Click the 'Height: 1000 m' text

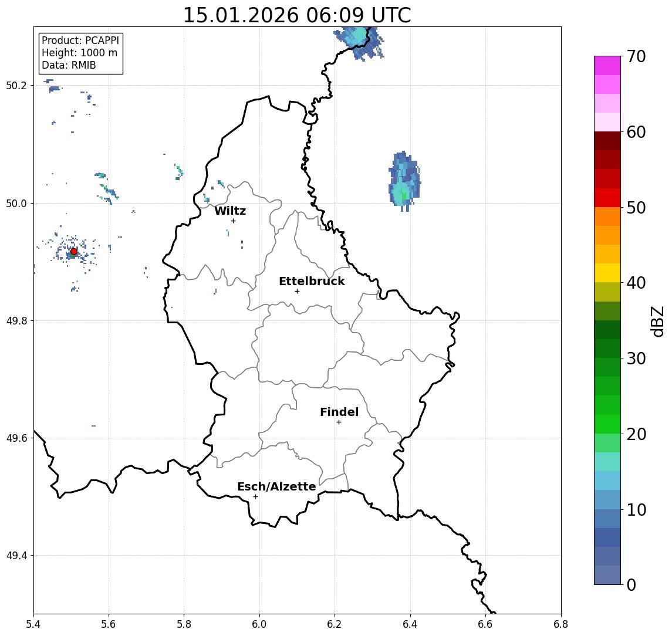tap(79, 53)
